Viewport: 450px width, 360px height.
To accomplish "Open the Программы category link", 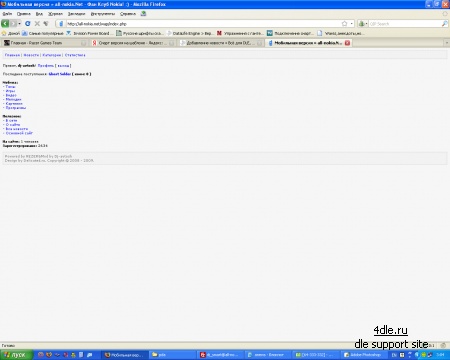I will click(16, 108).
